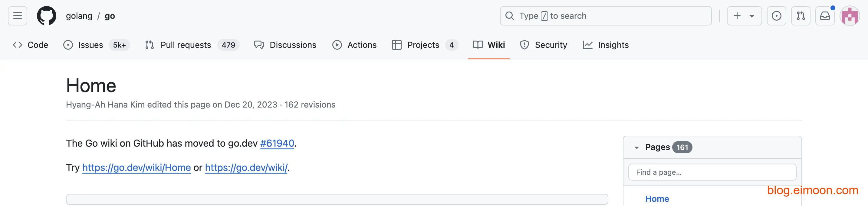Open the hamburger navigation menu
Screen dimensions: 868x206
(x=18, y=16)
